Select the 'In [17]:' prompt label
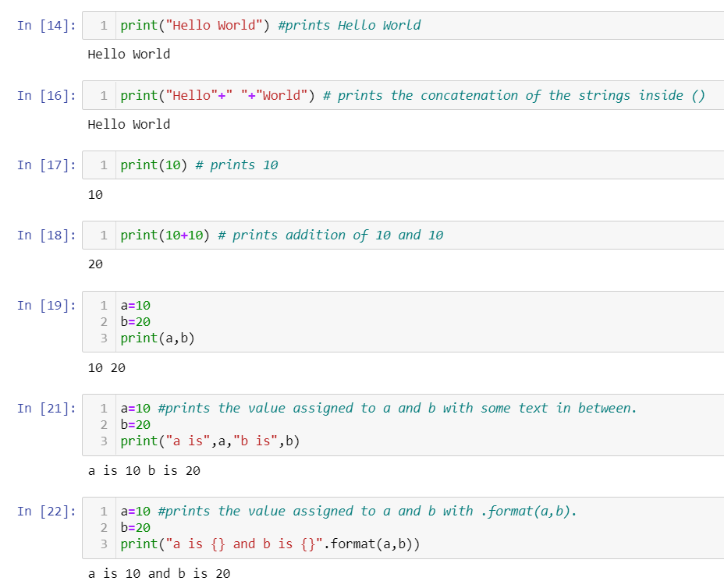 pyautogui.click(x=47, y=165)
